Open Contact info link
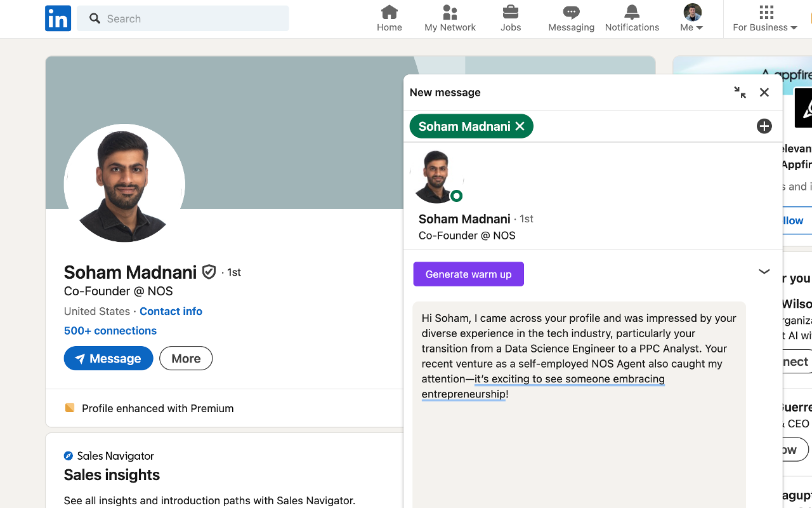The width and height of the screenshot is (812, 508). tap(171, 311)
